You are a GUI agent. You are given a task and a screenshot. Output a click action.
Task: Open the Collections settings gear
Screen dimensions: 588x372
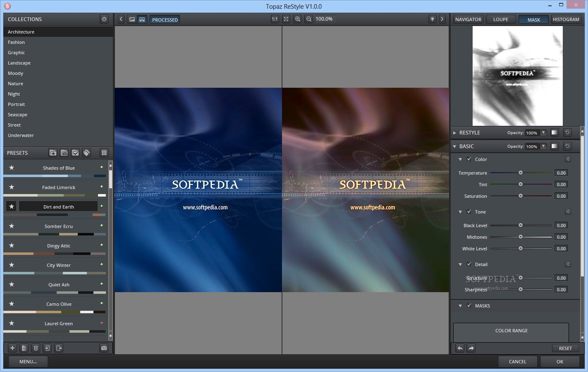(x=104, y=19)
